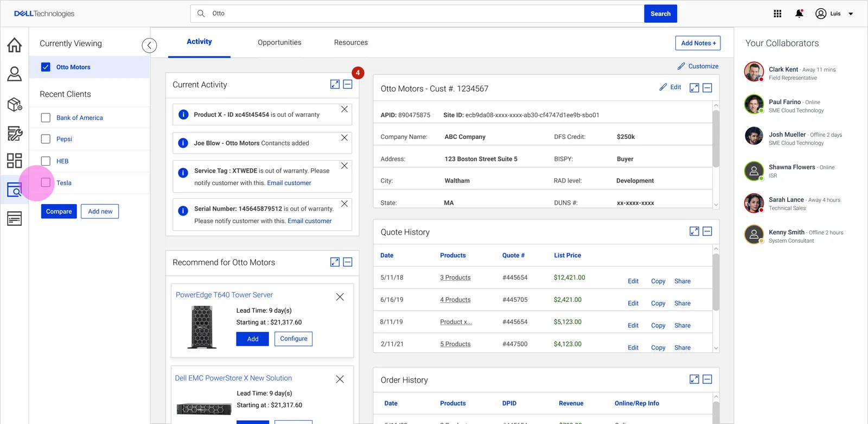Click the customer details vertical scrollbar

(x=716, y=139)
